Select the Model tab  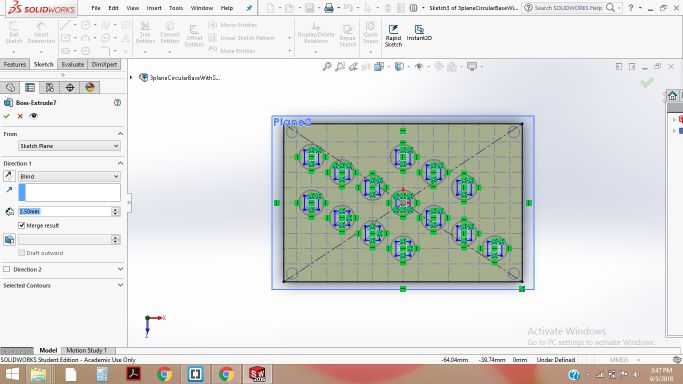point(48,350)
